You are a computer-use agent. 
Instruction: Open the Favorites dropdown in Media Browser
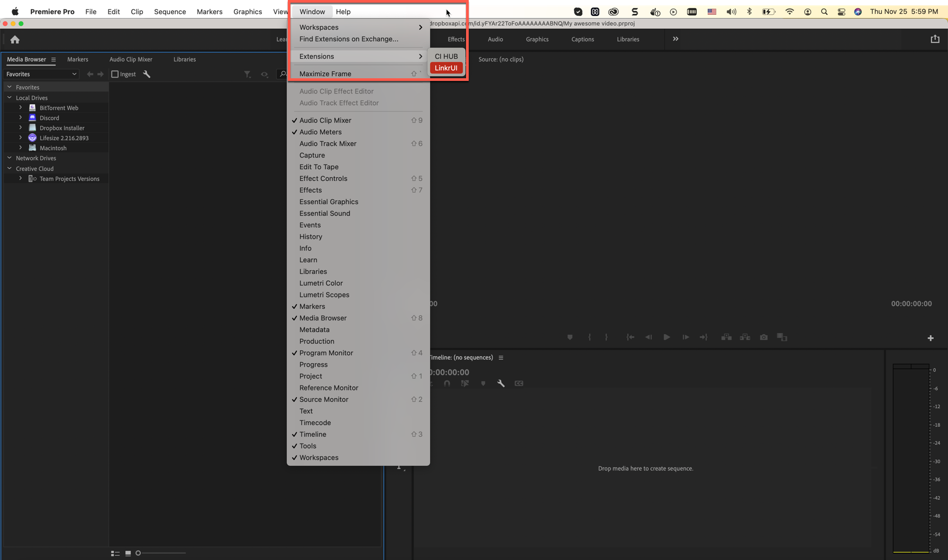coord(41,75)
